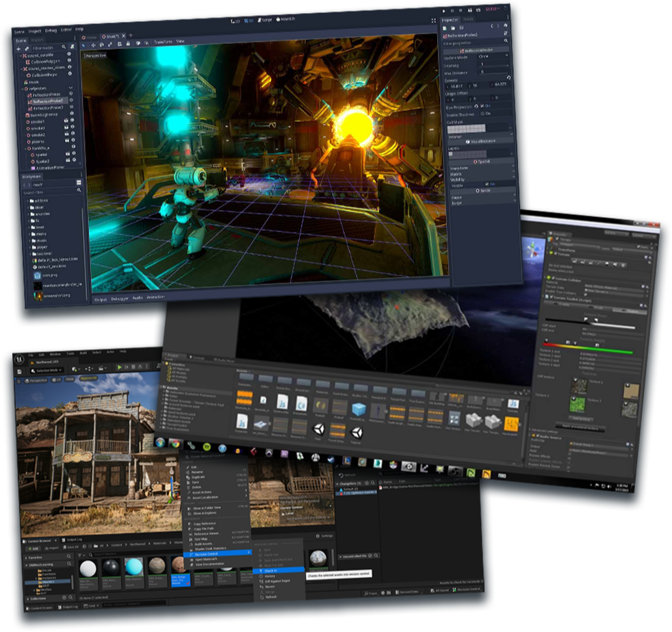This screenshot has width=672, height=632.
Task: Click the Perspective button in Godot viewport
Action: click(95, 55)
